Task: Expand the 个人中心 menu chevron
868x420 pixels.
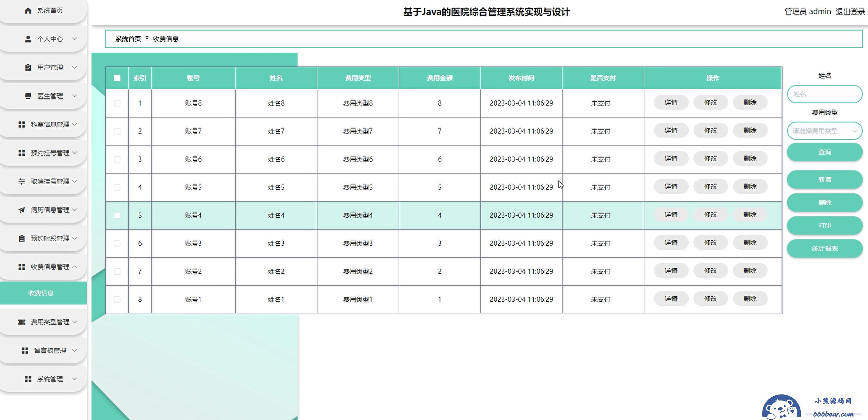Action: point(74,39)
